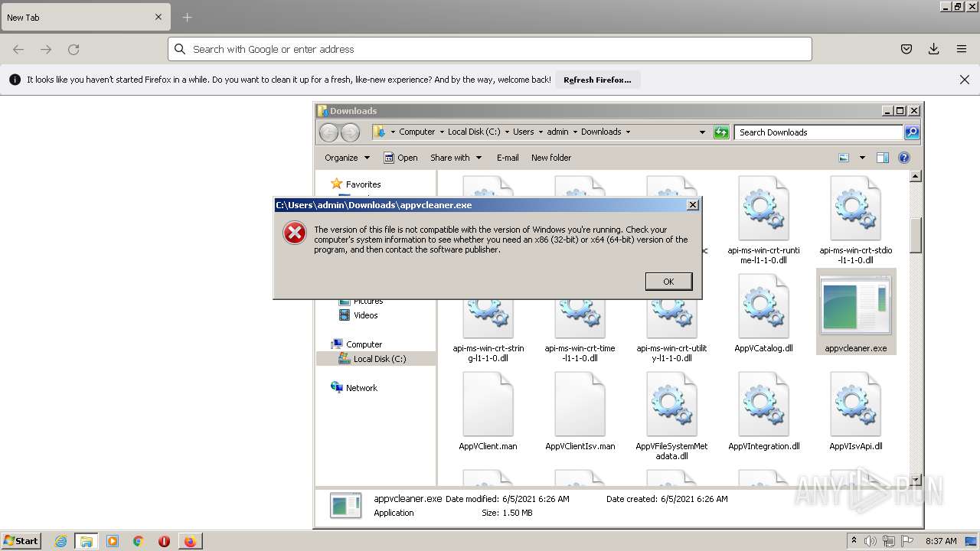Image resolution: width=980 pixels, height=551 pixels.
Task: Select appvcleaner.exe file thumbnail
Action: [x=856, y=305]
